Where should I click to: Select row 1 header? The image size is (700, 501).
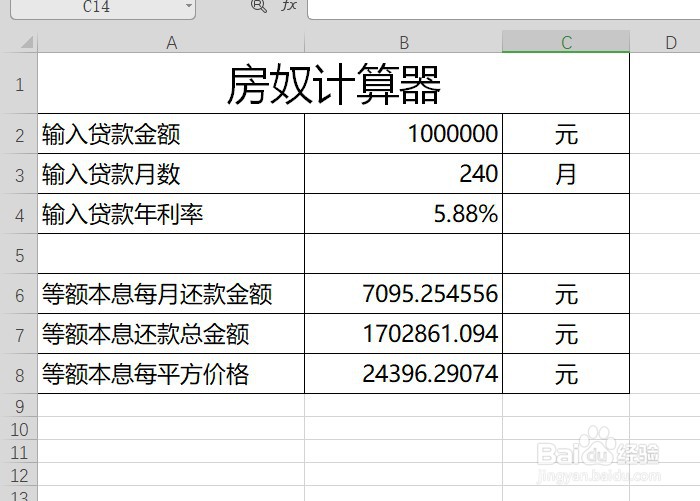(19, 84)
